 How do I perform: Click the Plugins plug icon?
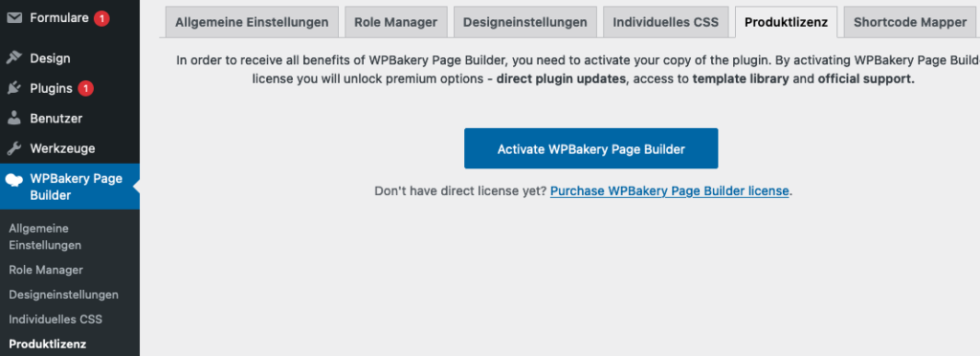coord(13,89)
